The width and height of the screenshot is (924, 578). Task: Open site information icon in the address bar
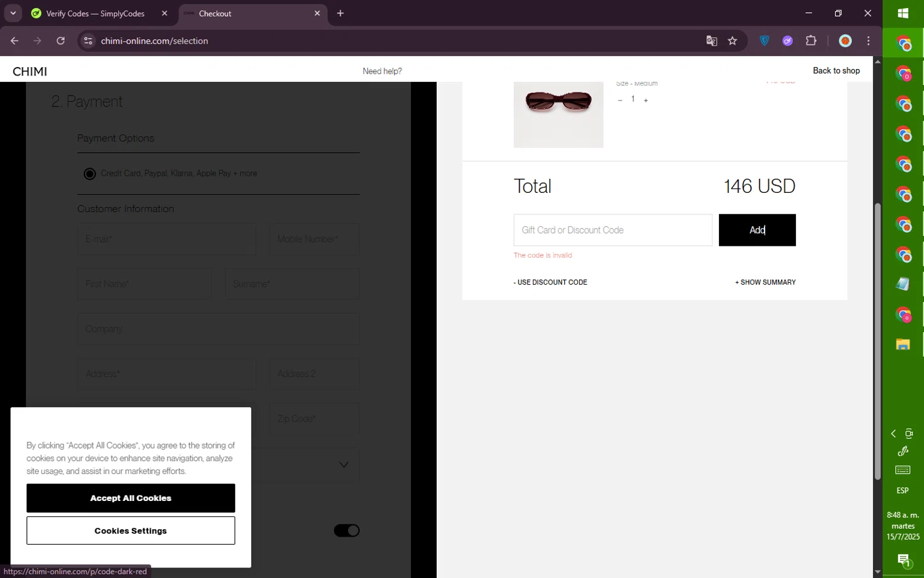tap(88, 41)
